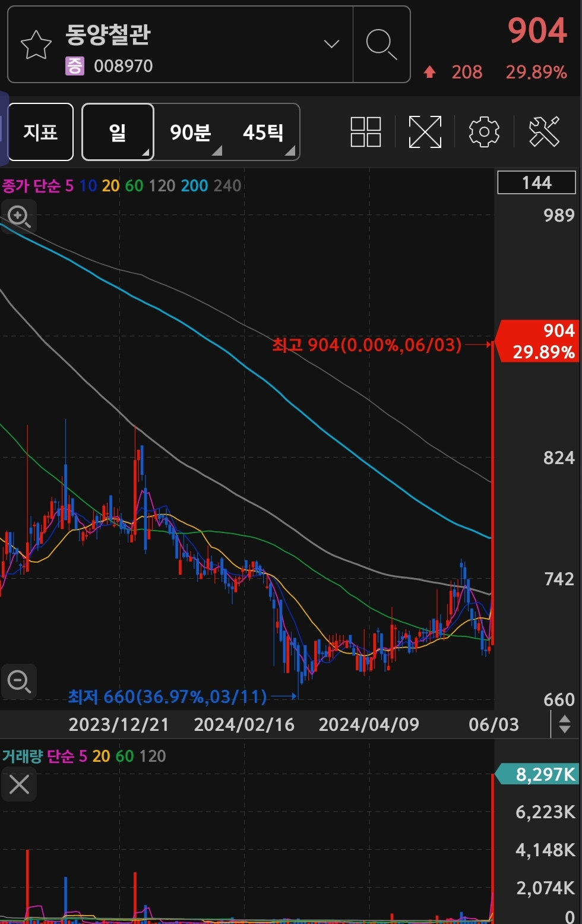
Task: Tap the 2024/02/16 date axis label
Action: point(244,724)
